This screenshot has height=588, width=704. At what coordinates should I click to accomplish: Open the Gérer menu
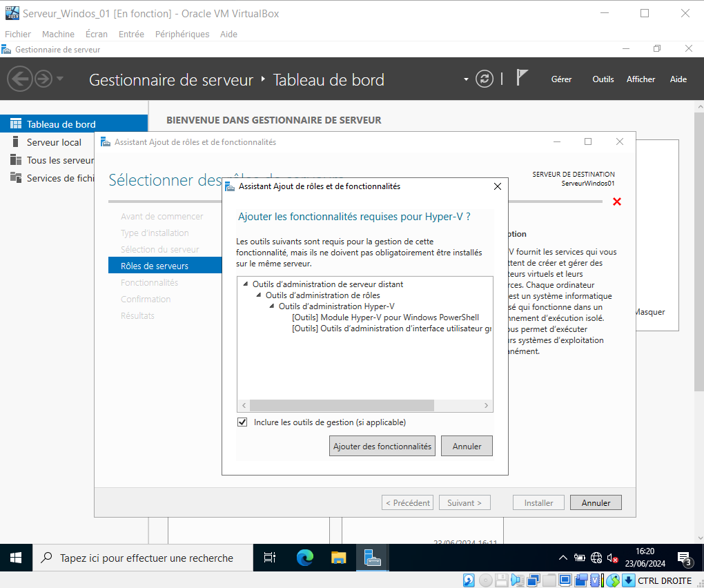[x=561, y=79]
